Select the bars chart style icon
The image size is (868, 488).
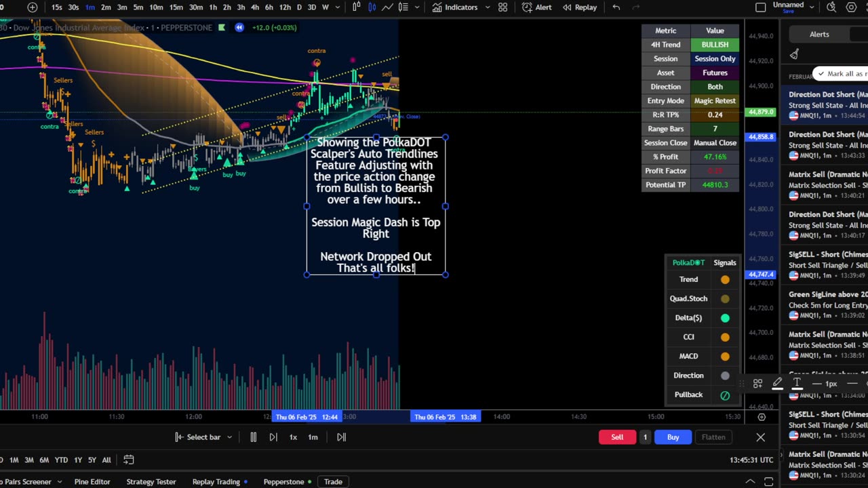(x=357, y=7)
